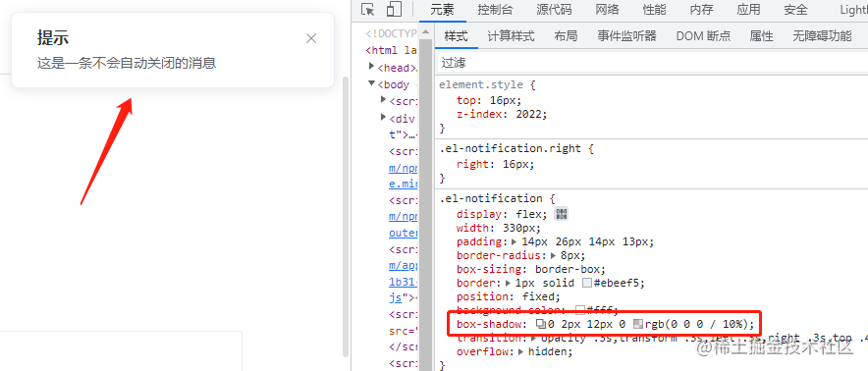868x371 pixels.
Task: Select the 无障碍功能 sub-tab
Action: pyautogui.click(x=822, y=36)
